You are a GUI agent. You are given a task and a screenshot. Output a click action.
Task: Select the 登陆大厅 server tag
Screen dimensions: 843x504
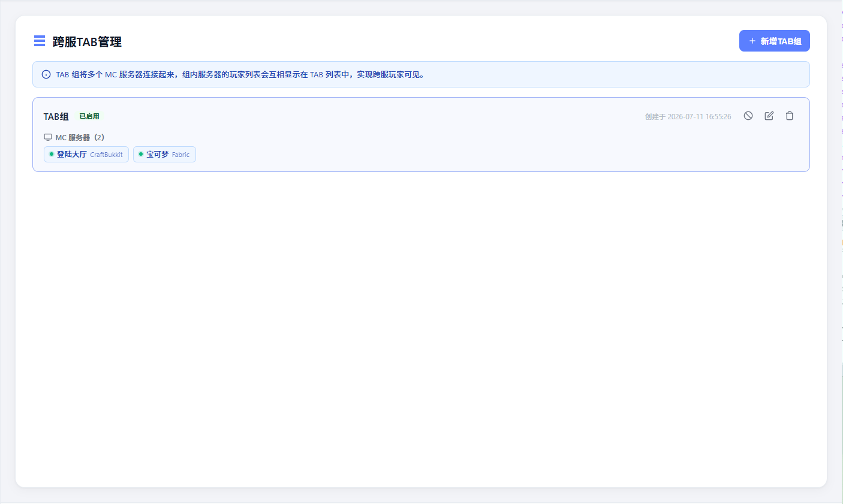pyautogui.click(x=86, y=155)
